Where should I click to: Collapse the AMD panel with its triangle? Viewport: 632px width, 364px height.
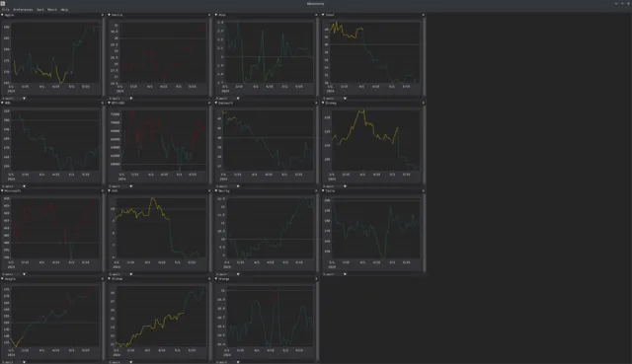[2, 103]
